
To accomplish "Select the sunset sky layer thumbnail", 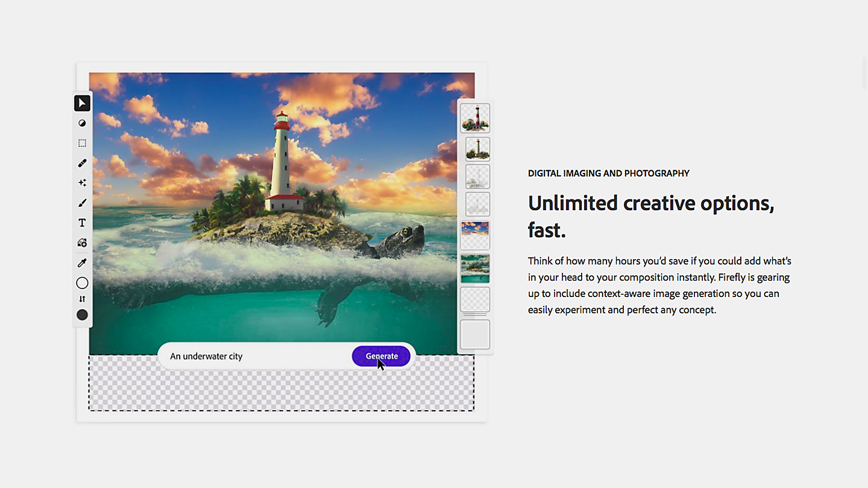I will [475, 236].
